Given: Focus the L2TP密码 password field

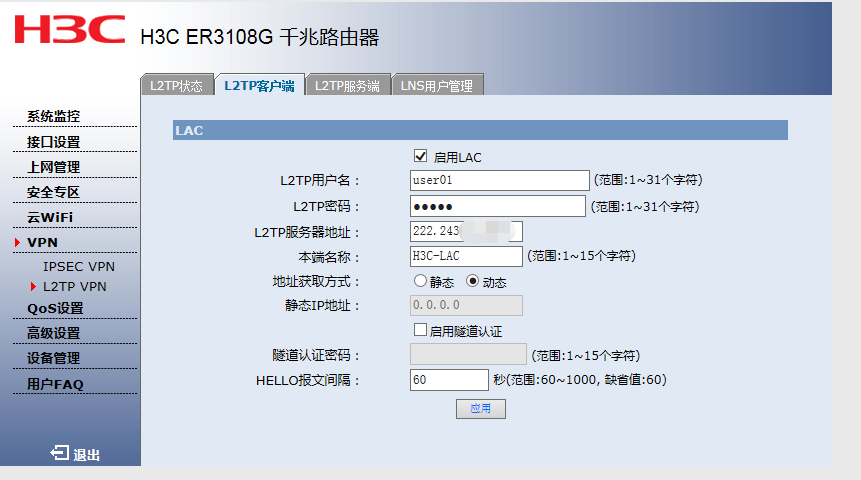Looking at the screenshot, I should 497,206.
